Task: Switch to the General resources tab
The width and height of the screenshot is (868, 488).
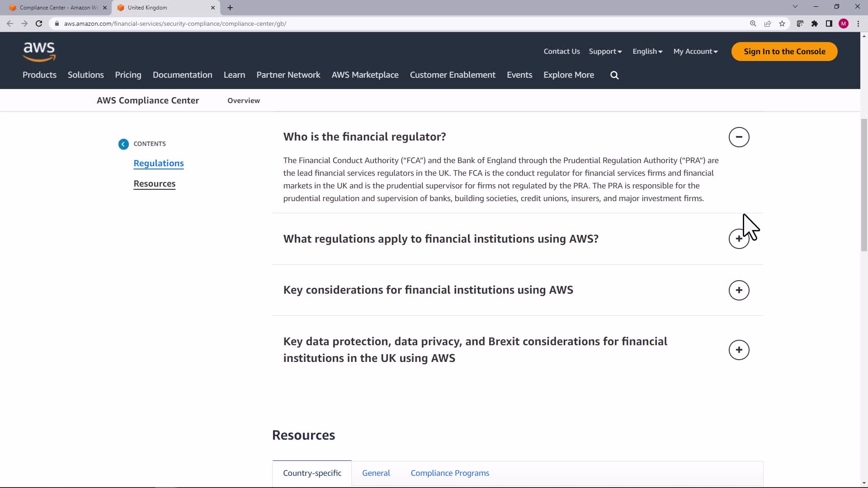Action: pyautogui.click(x=376, y=473)
